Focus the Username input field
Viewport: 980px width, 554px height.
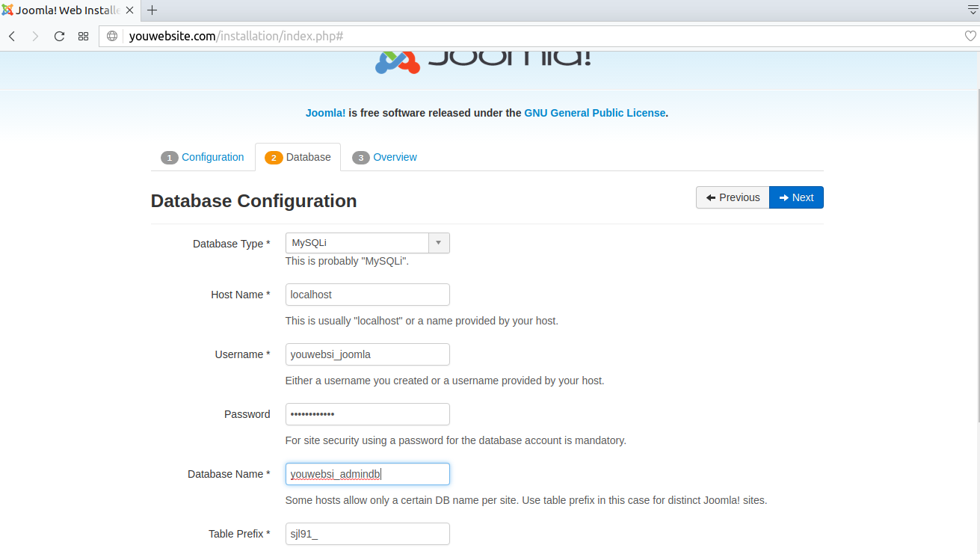(367, 354)
